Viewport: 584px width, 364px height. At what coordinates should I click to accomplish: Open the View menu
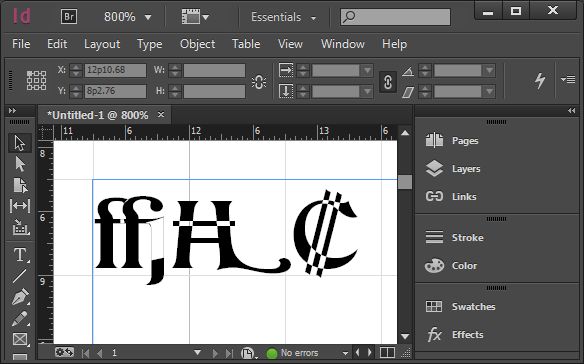tap(290, 44)
